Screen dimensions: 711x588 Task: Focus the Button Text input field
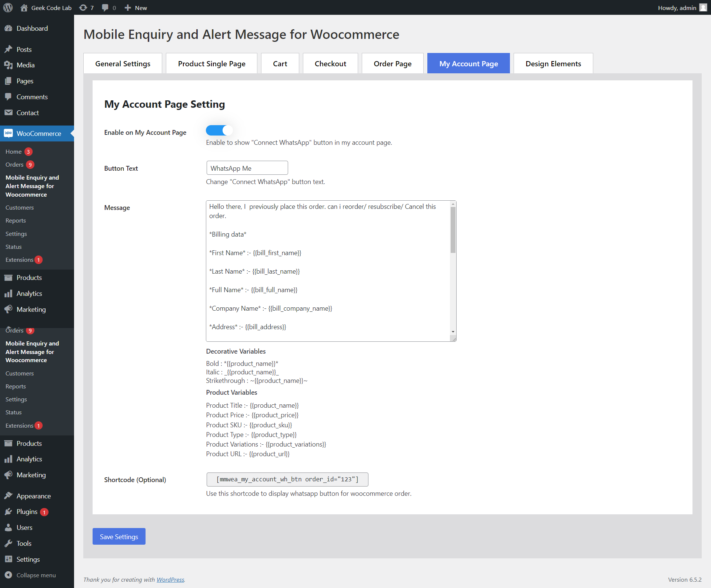[x=247, y=168]
